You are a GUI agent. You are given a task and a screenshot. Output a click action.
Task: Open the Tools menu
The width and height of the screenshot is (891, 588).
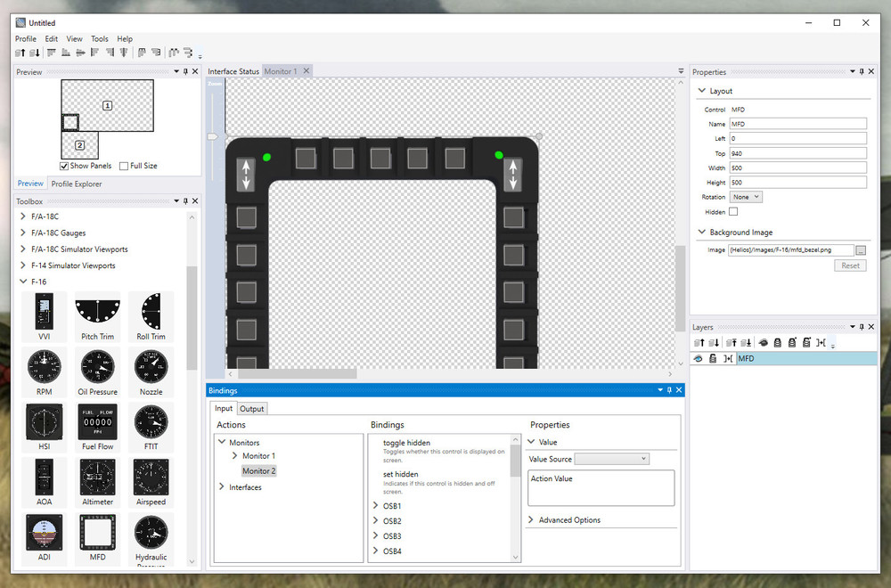coord(100,38)
